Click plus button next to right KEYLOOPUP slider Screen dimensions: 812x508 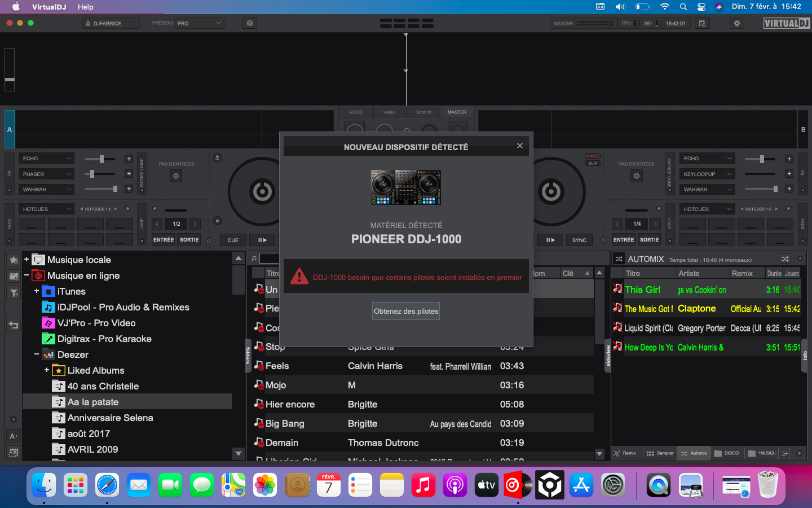[789, 174]
